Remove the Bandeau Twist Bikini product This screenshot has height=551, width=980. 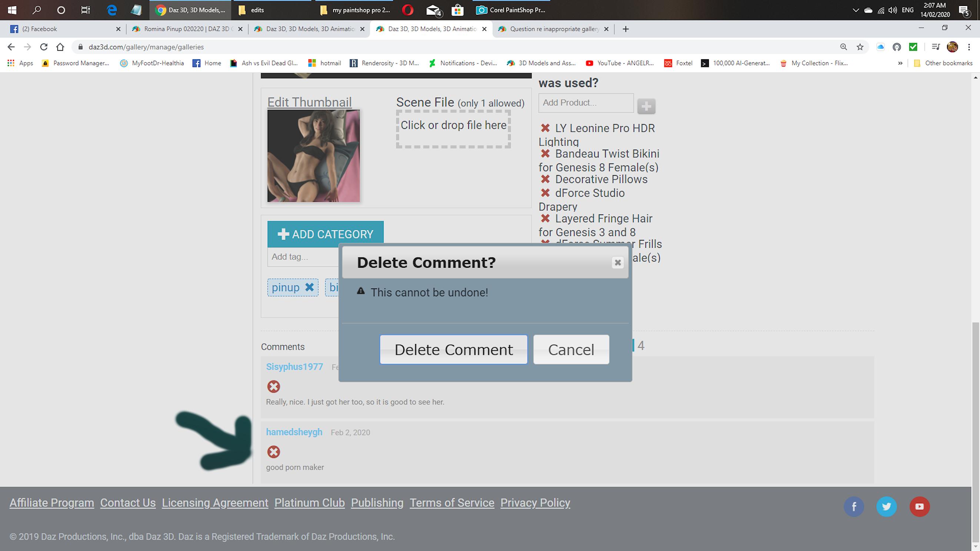[545, 153]
